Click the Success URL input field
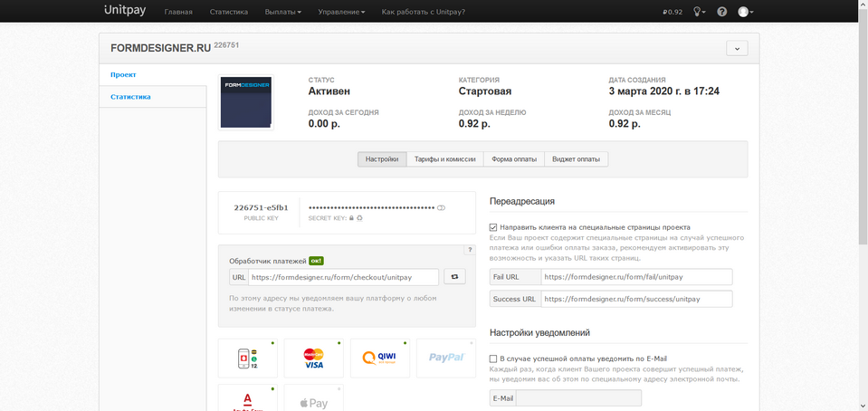This screenshot has height=411, width=868. tap(635, 299)
